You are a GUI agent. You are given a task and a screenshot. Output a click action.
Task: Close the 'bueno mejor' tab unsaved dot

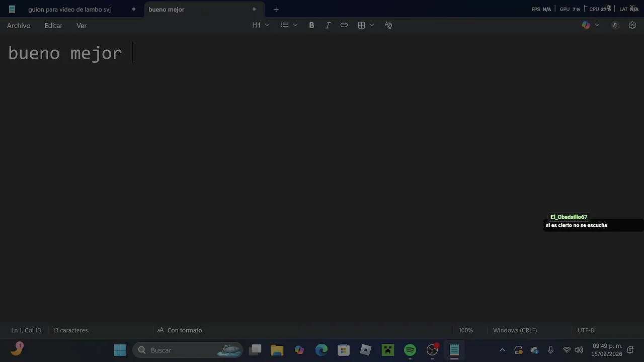pyautogui.click(x=254, y=9)
